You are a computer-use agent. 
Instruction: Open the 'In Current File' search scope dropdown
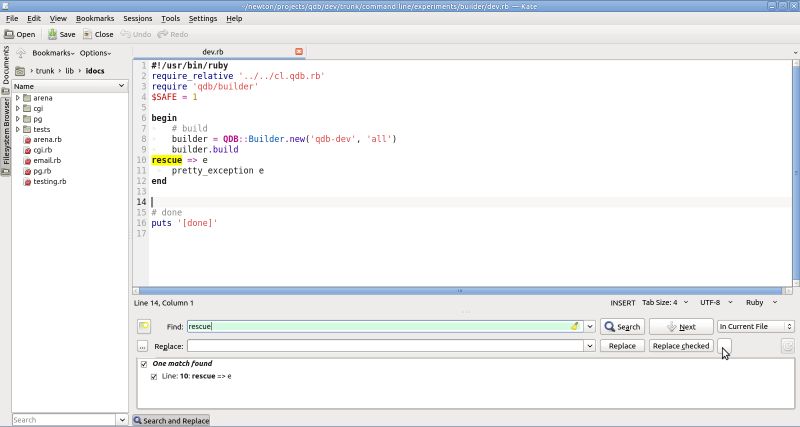(756, 326)
